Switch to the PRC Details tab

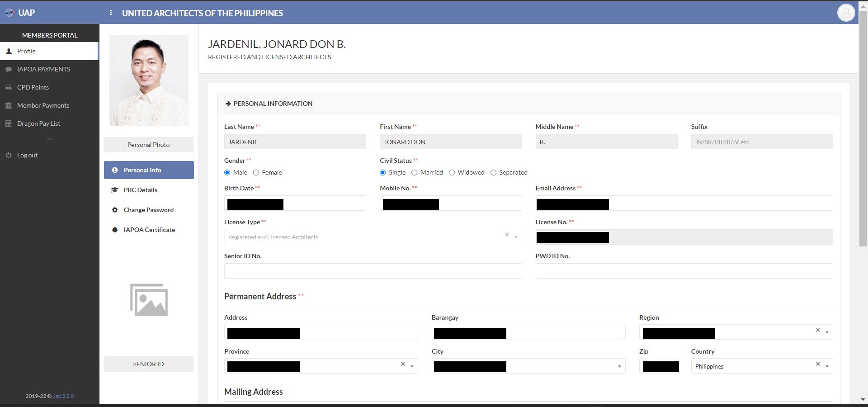tap(149, 190)
